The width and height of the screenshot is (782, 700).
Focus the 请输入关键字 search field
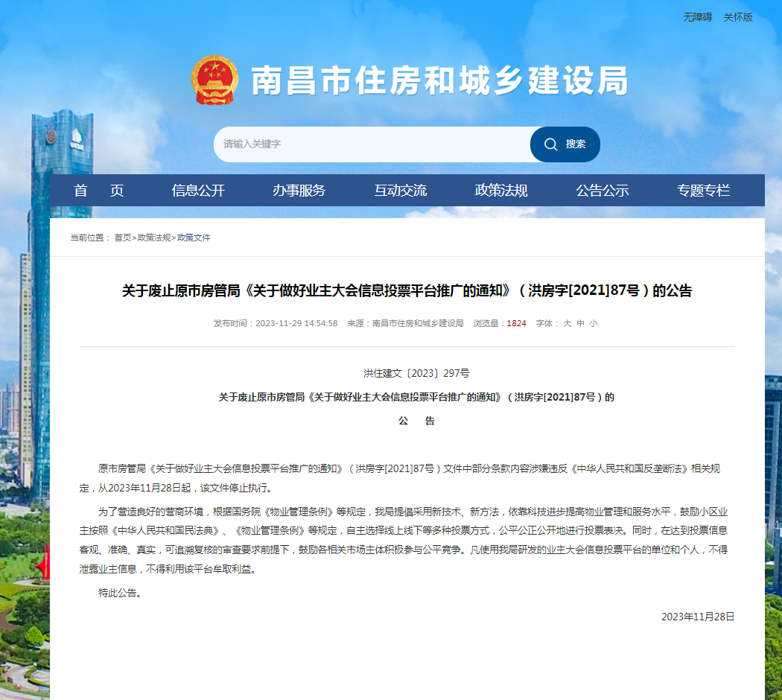tap(372, 144)
